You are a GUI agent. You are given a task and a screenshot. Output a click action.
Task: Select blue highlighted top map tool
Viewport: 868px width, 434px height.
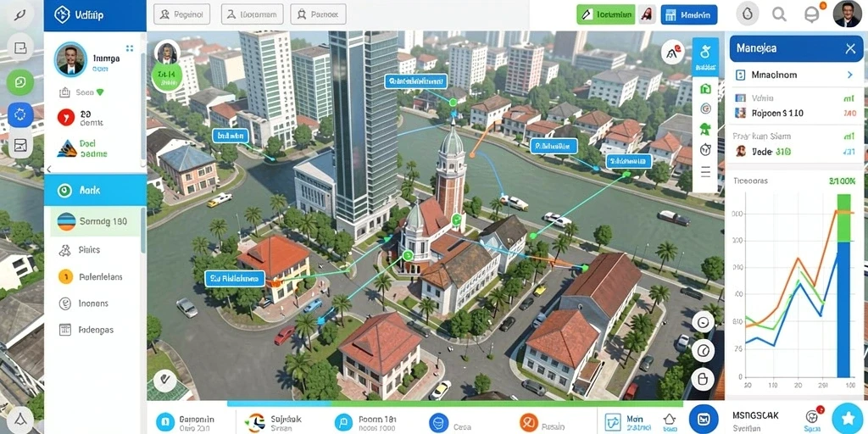[705, 57]
